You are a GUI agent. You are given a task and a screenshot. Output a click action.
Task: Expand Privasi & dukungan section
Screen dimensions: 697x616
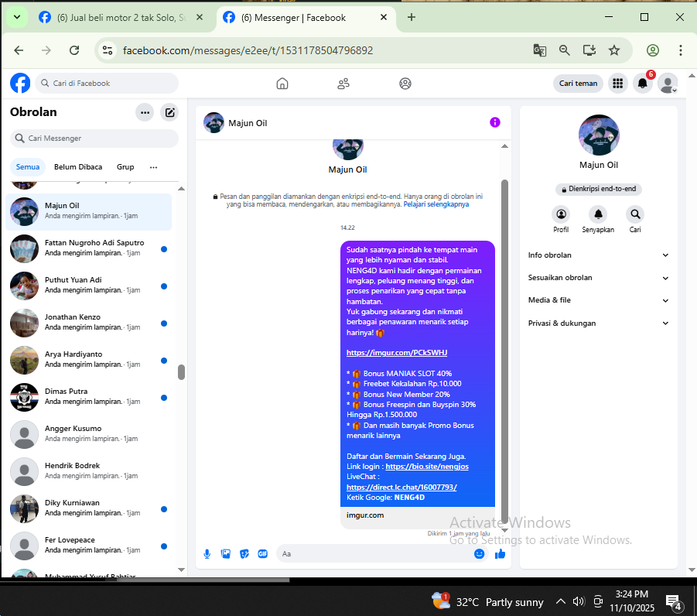click(598, 323)
